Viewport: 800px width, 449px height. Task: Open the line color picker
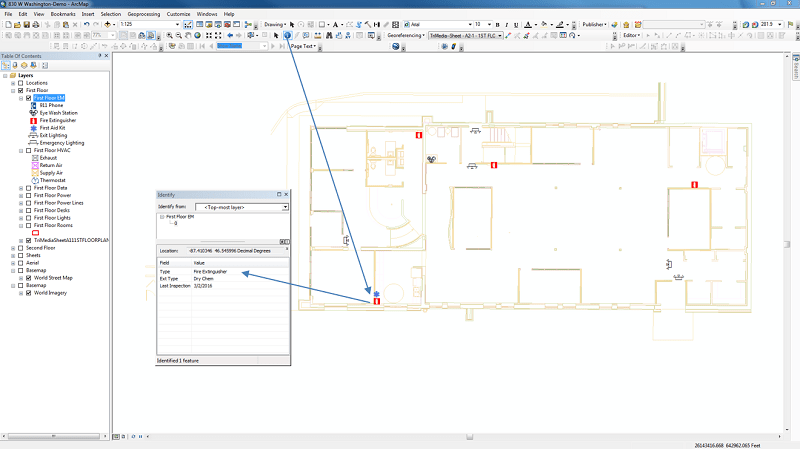(560, 24)
